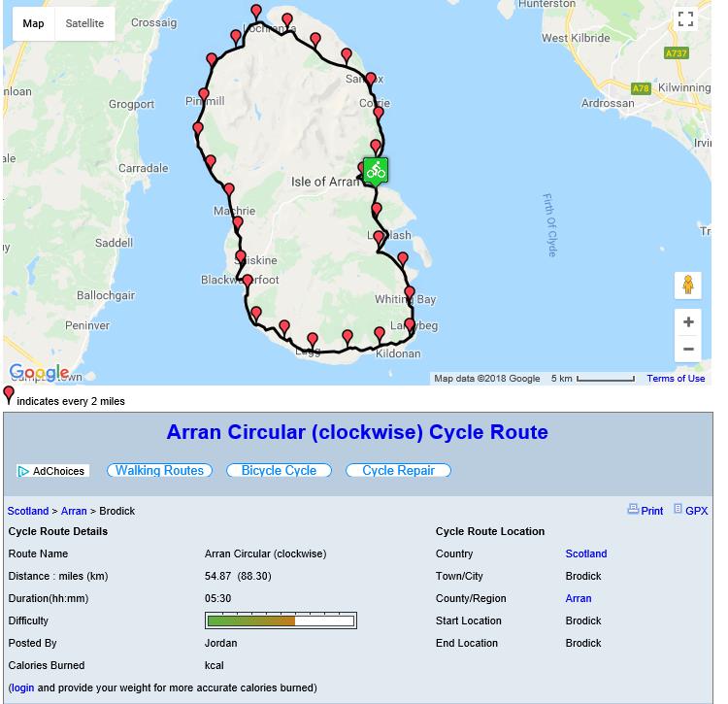Switch to Satellite map view

pos(84,23)
